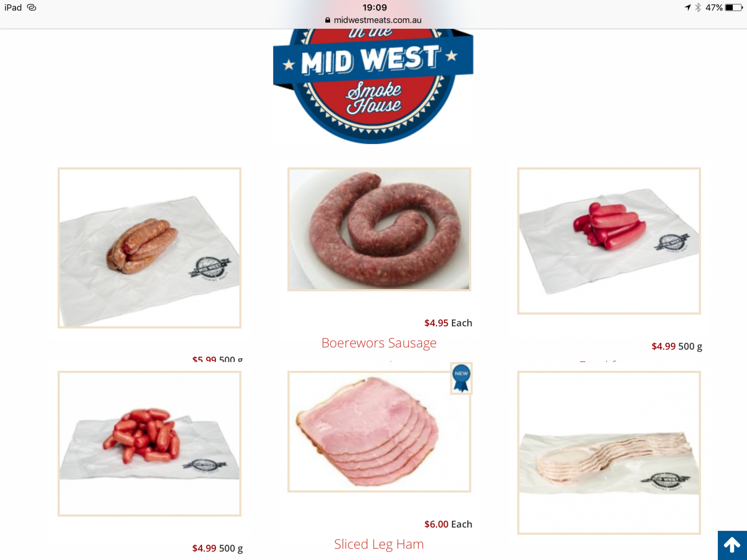Tap the location arrow status icon

pyautogui.click(x=688, y=7)
